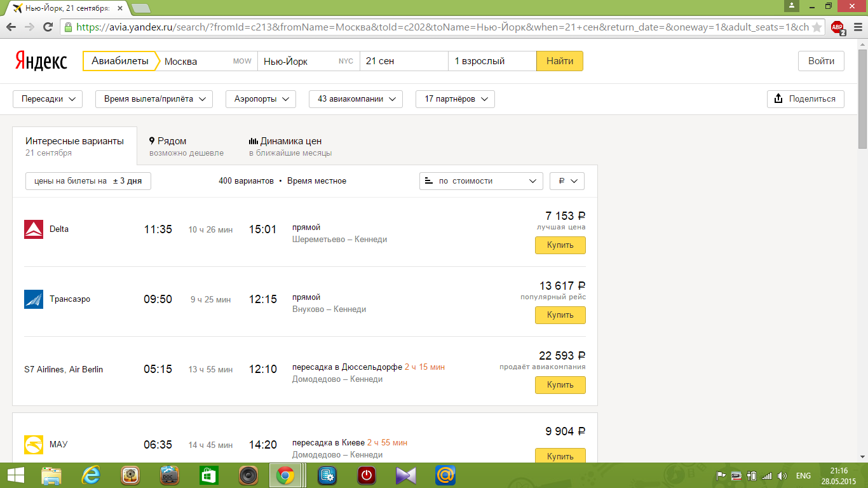Screen dimensions: 868x488
Task: Click the browser address bar URL
Action: click(x=442, y=27)
